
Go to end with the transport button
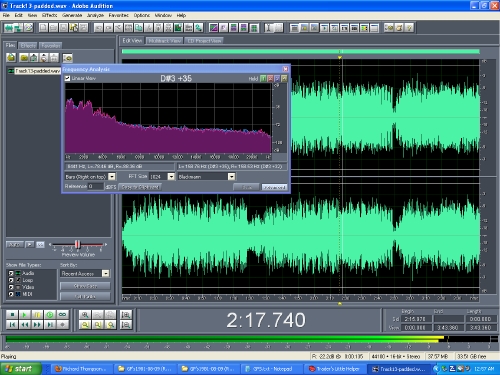(x=50, y=325)
